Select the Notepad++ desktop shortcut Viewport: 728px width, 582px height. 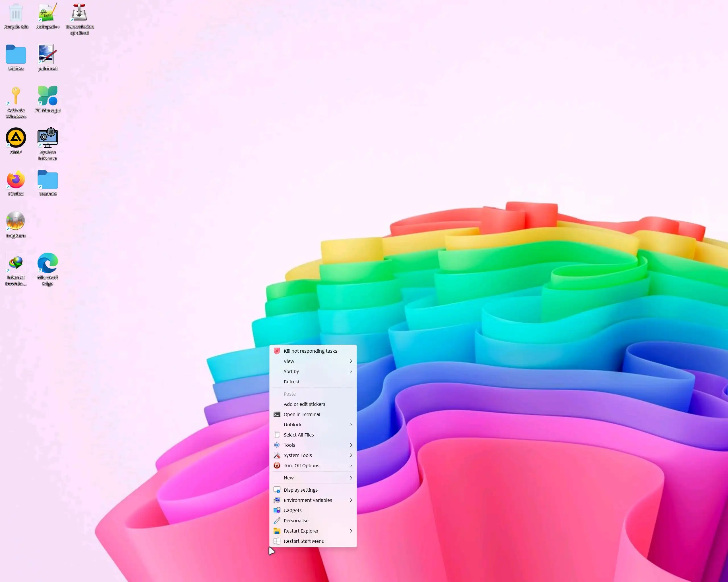(47, 13)
